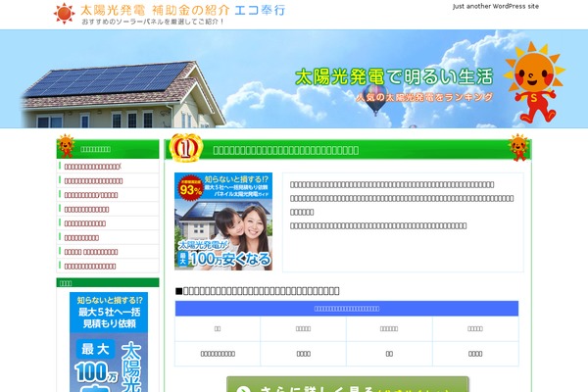Screen dimensions: 588x392
Task: Click the solar-panel house in the header banner
Action: [122, 94]
